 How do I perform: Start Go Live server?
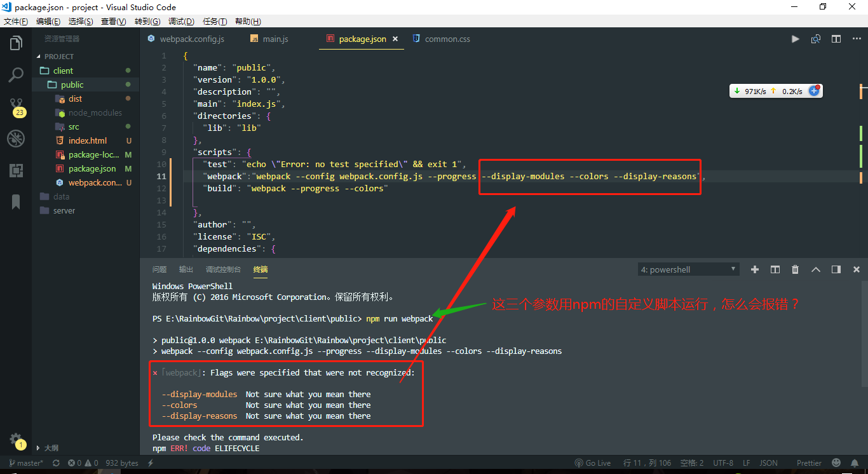click(x=593, y=463)
